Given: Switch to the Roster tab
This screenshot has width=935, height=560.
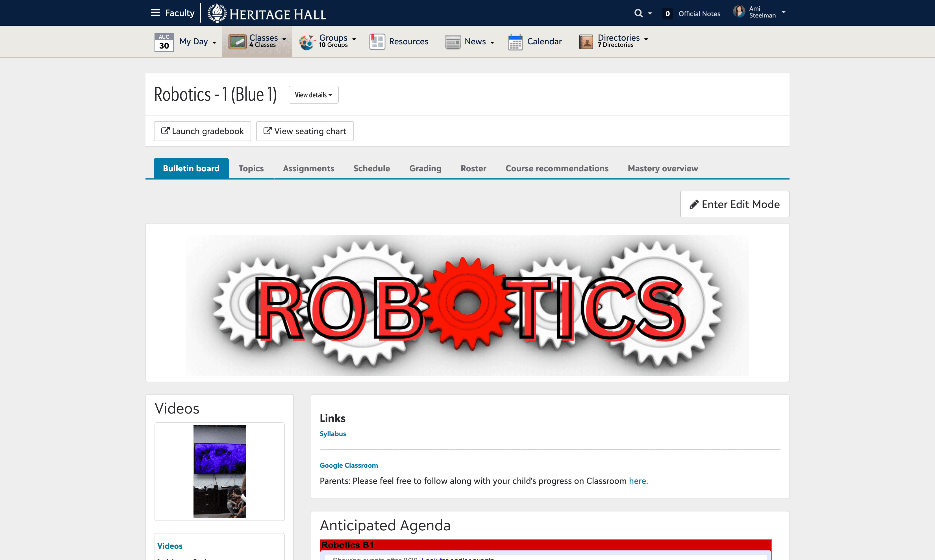Looking at the screenshot, I should [x=473, y=168].
